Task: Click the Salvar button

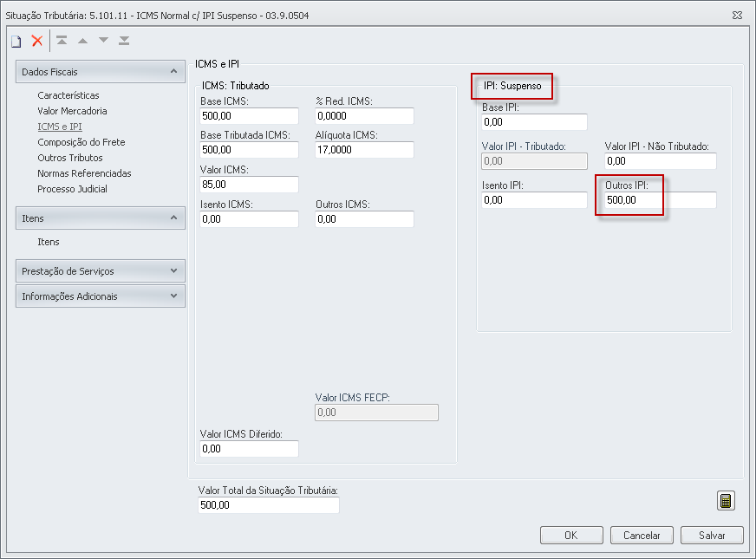Action: 712,536
